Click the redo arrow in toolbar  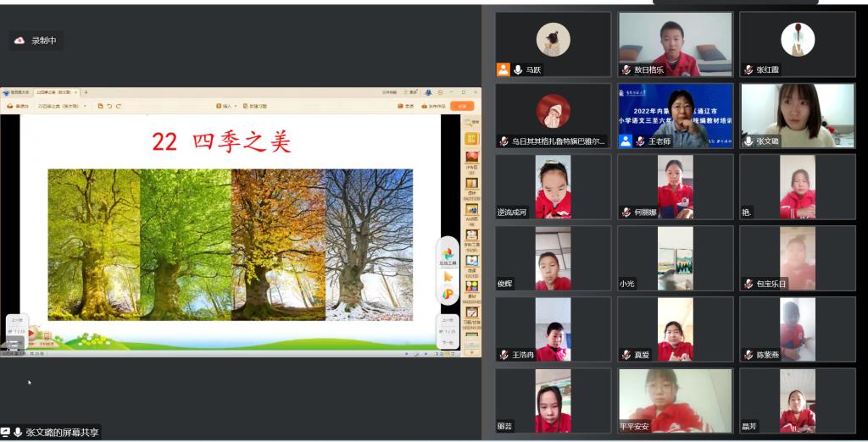(x=119, y=106)
